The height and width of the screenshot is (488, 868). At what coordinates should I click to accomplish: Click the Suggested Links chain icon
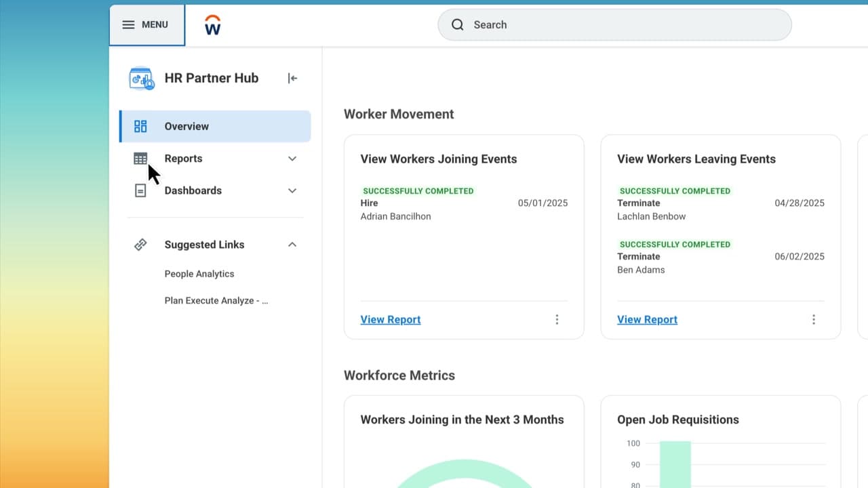click(x=140, y=245)
